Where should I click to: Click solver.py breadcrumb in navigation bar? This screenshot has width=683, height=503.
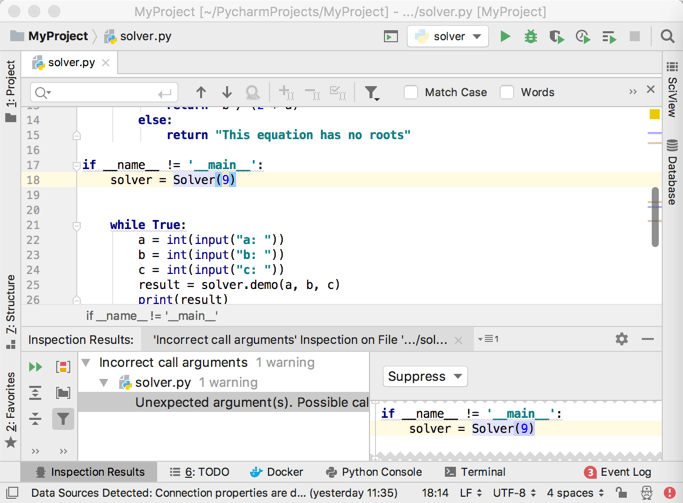pos(138,36)
